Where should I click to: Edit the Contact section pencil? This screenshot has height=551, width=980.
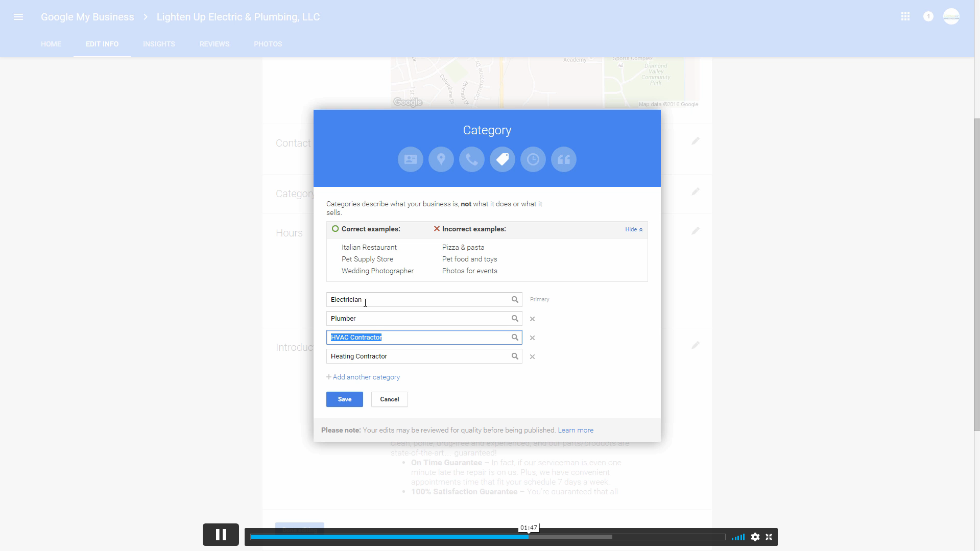point(696,141)
